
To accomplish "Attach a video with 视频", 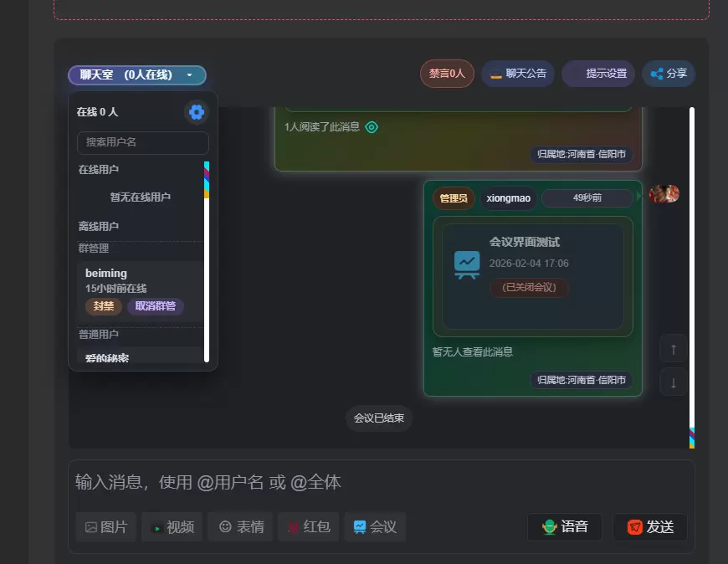I will tap(172, 527).
